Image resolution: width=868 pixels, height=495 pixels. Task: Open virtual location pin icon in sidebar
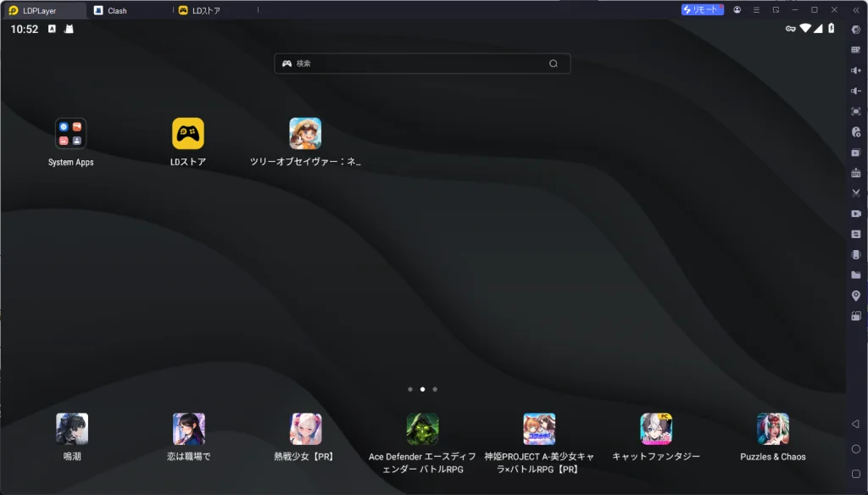tap(856, 296)
